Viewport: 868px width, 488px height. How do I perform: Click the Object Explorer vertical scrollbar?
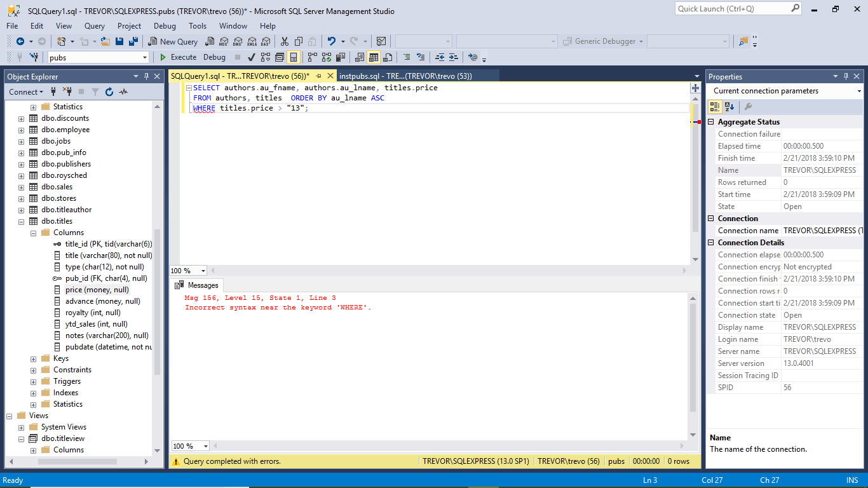tap(157, 302)
